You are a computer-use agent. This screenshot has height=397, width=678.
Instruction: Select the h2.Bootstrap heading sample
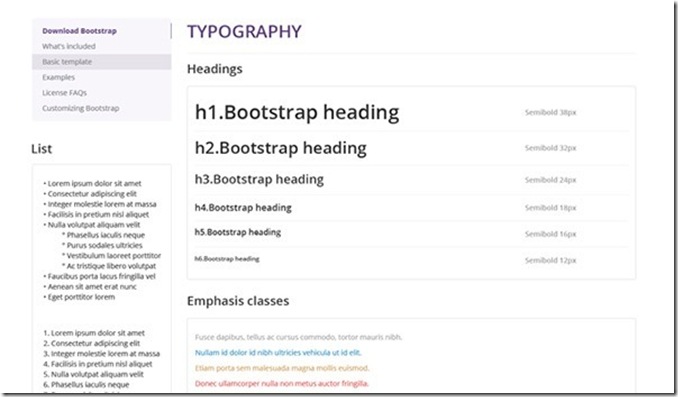coord(281,148)
